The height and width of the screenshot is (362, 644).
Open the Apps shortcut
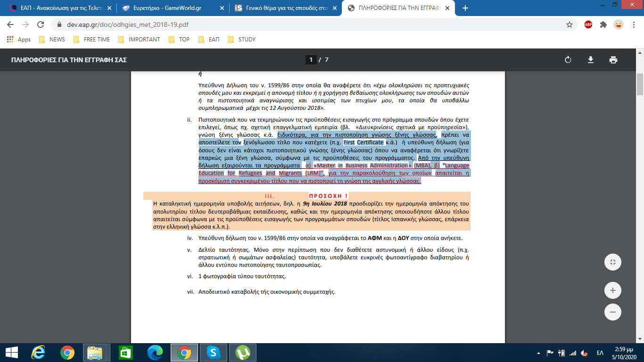click(19, 40)
